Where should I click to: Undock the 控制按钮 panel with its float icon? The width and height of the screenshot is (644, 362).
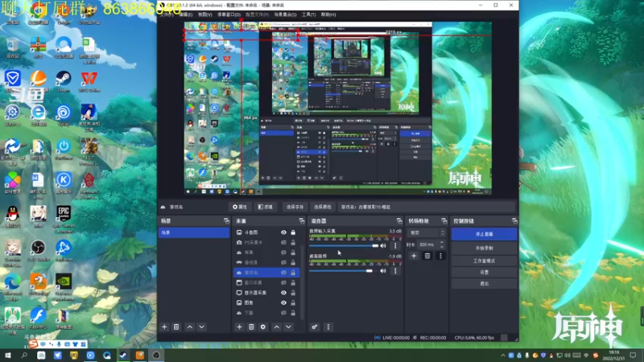[x=514, y=220]
